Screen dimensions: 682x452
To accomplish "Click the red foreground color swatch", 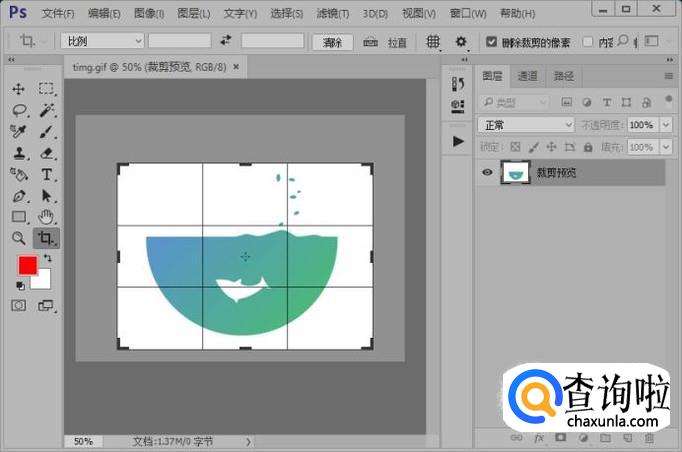I will tap(27, 265).
